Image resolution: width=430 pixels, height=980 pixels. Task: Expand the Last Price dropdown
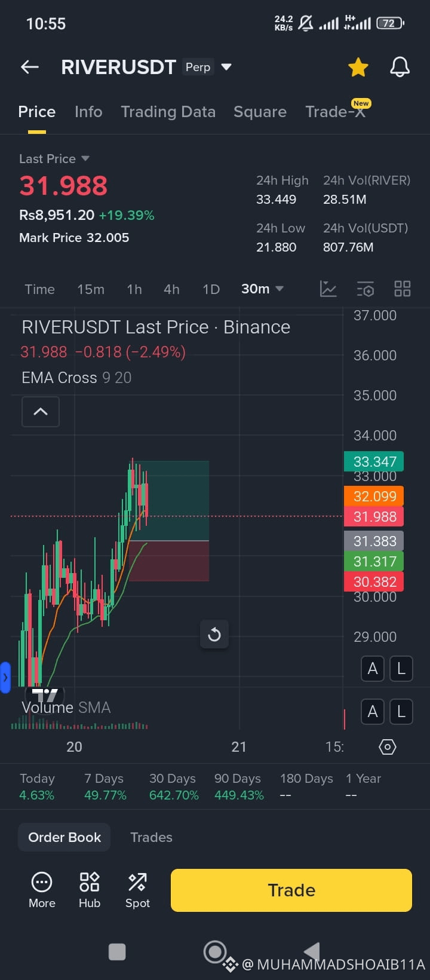tap(54, 159)
